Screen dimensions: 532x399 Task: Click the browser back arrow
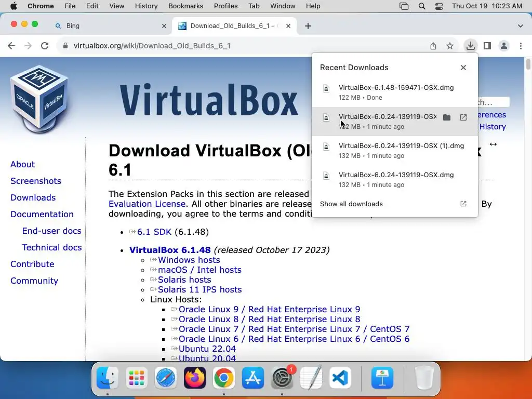[x=11, y=46]
